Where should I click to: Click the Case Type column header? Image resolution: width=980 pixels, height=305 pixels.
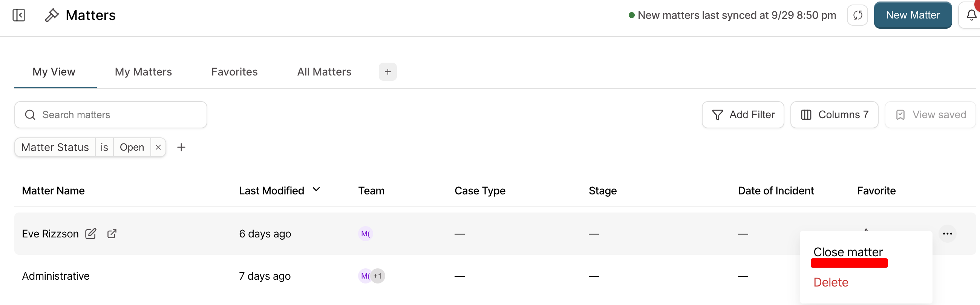pyautogui.click(x=480, y=191)
